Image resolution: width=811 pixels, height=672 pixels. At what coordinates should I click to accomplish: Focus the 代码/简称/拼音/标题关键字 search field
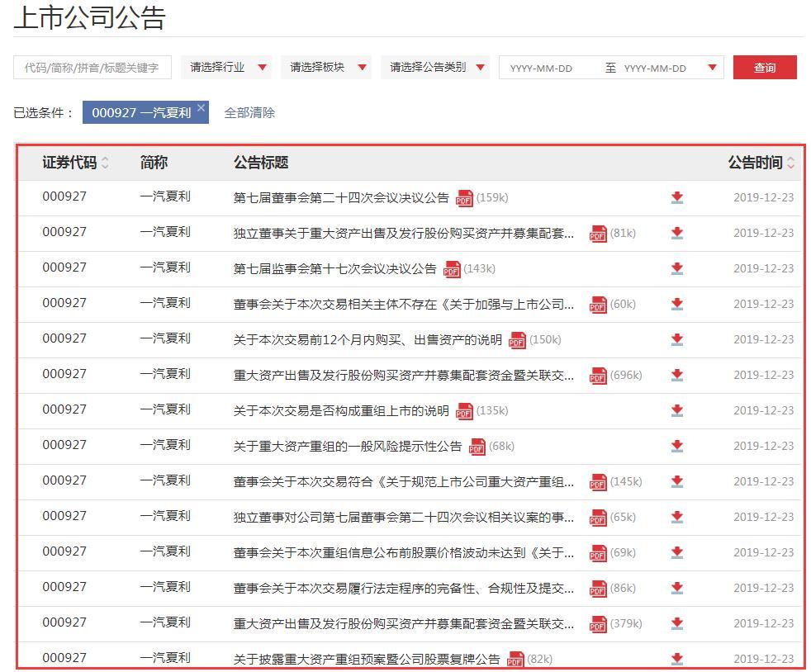click(x=92, y=67)
